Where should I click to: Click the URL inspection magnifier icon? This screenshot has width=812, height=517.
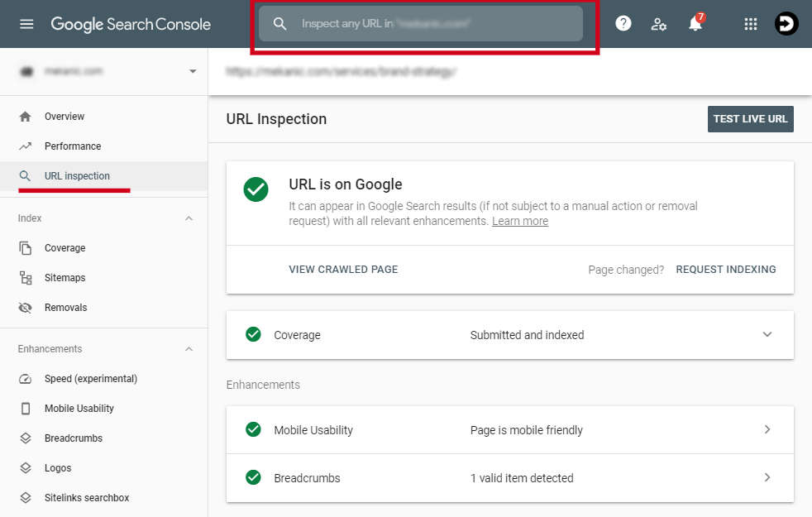click(x=25, y=176)
